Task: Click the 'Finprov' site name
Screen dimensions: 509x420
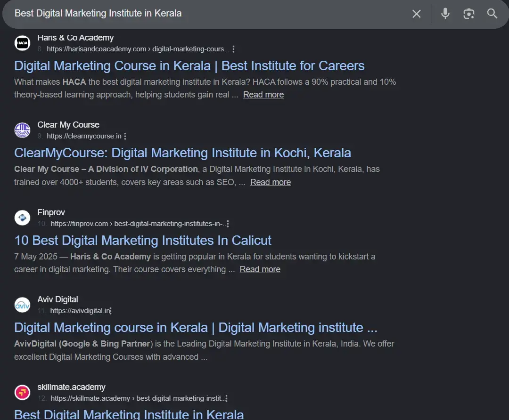Action: (51, 212)
